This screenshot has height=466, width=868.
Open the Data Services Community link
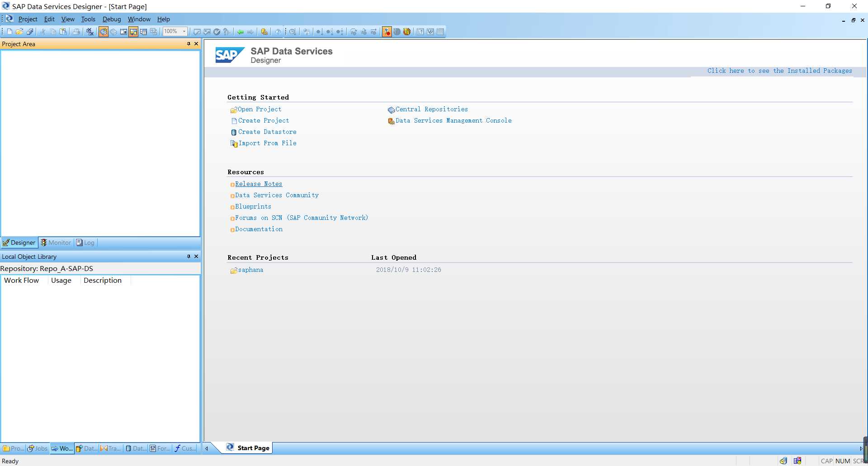point(277,195)
